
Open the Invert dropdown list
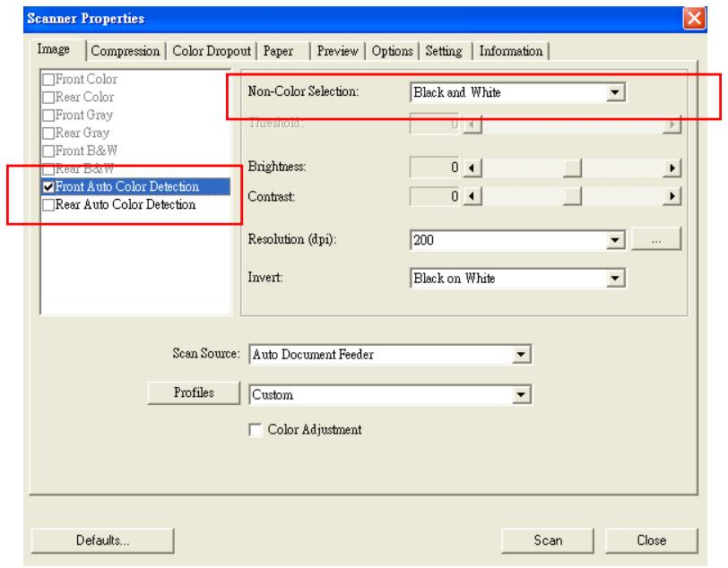(x=614, y=279)
